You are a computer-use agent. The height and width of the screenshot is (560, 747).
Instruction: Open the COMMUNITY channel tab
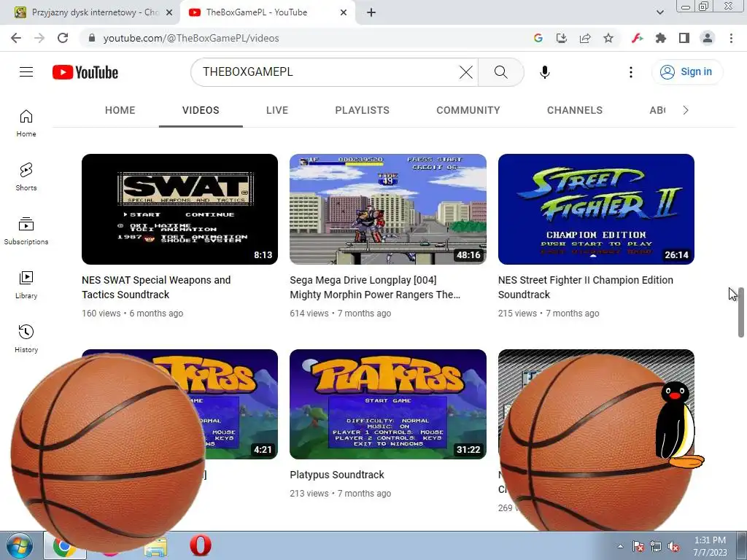(468, 111)
